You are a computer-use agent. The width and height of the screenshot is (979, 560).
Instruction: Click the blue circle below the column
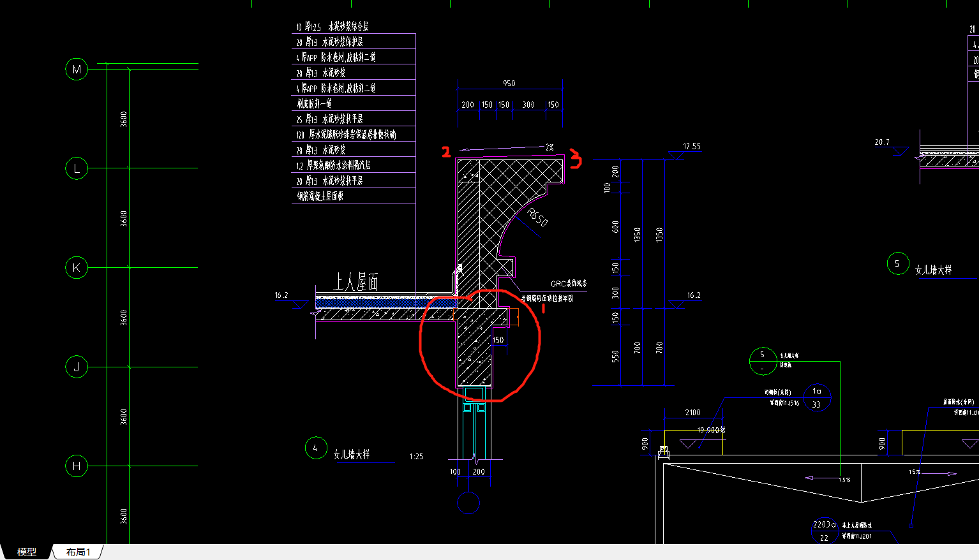468,503
